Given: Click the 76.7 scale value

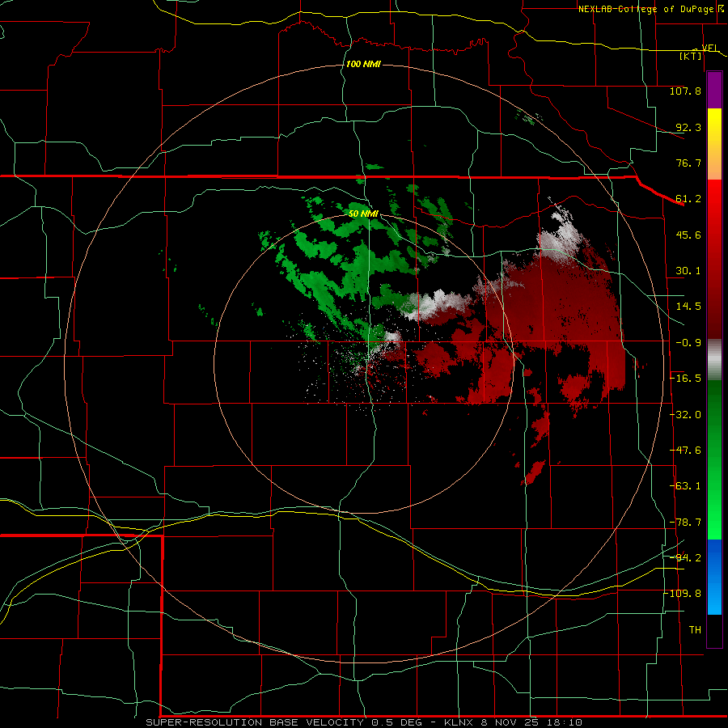Looking at the screenshot, I should coord(688,163).
